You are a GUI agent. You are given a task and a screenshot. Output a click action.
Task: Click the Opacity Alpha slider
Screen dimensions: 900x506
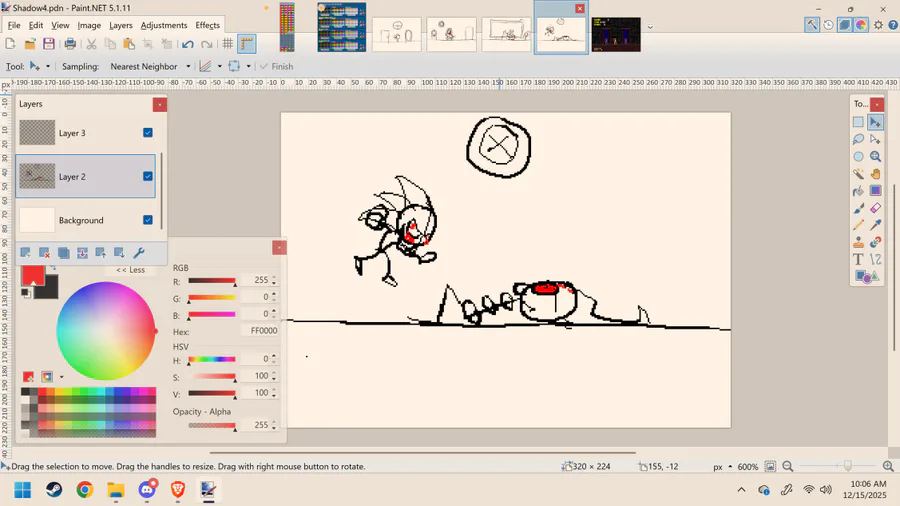click(212, 425)
